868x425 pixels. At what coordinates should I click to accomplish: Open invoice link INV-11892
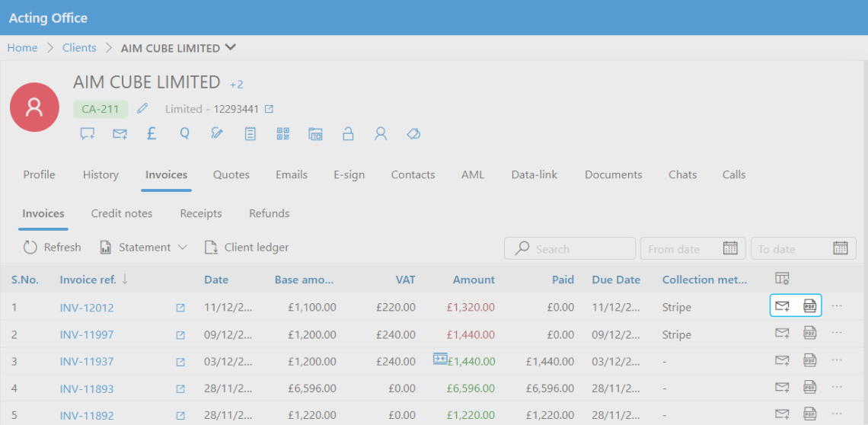tap(87, 415)
